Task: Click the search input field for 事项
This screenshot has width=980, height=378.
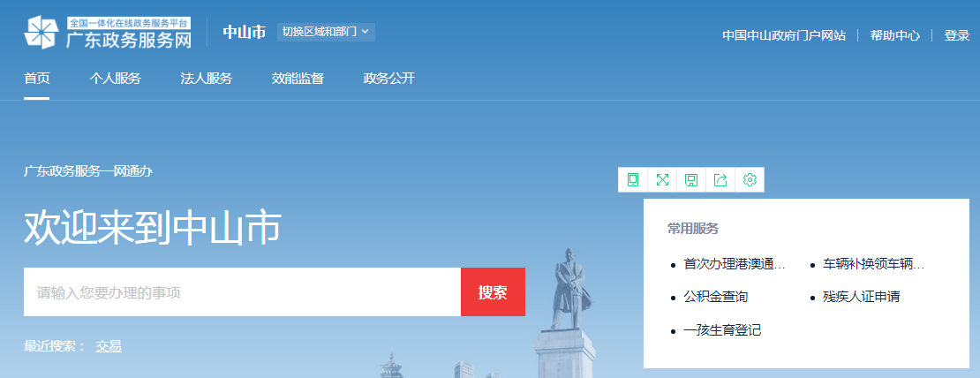Action: (242, 292)
